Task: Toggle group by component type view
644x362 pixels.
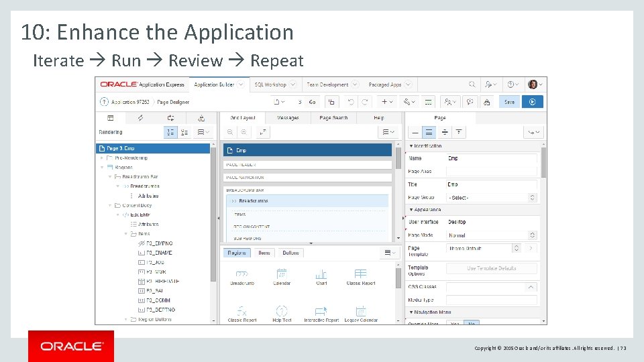Action: point(184,132)
